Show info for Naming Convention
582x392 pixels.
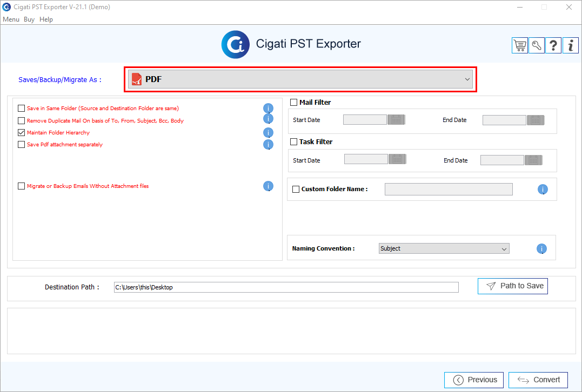click(541, 249)
